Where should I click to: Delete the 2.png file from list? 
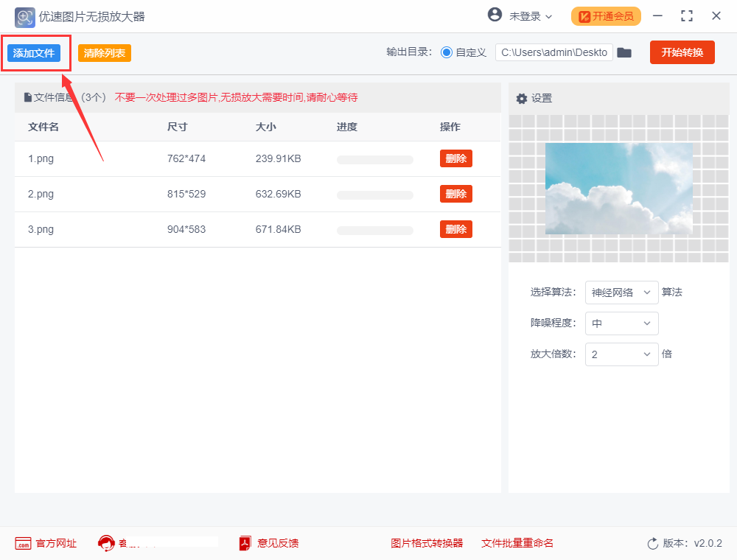pyautogui.click(x=455, y=194)
